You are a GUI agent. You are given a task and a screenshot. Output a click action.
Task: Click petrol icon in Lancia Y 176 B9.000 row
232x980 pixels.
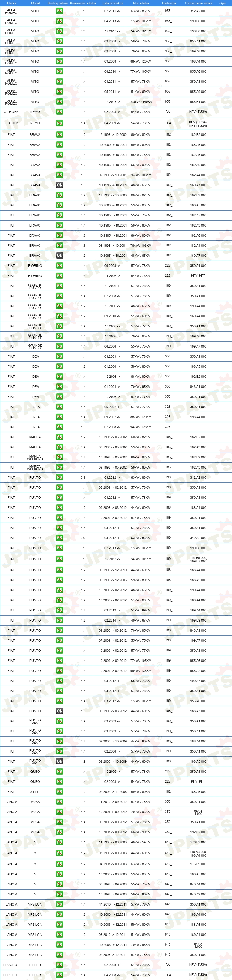click(60, 864)
